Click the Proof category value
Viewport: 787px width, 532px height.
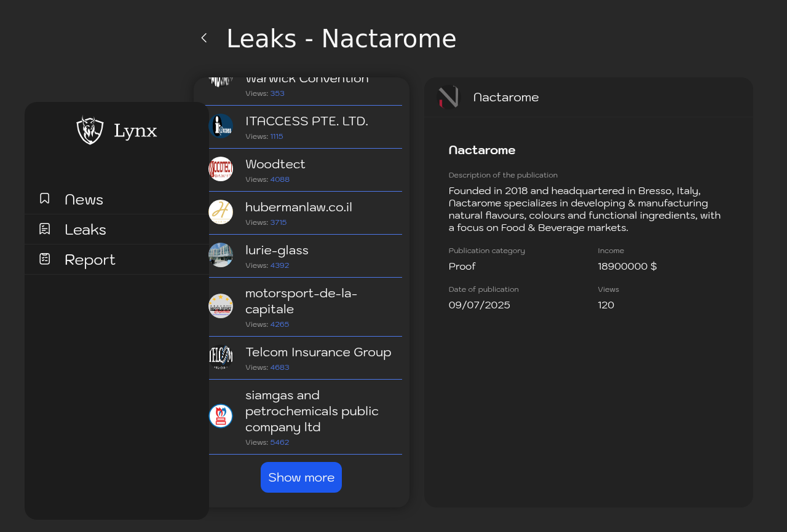coord(462,266)
